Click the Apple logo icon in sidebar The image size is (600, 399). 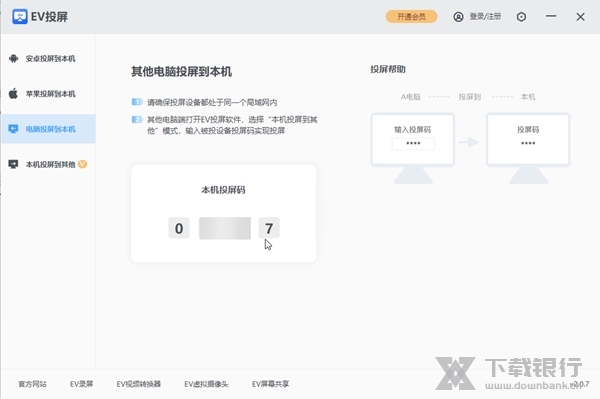pos(13,94)
